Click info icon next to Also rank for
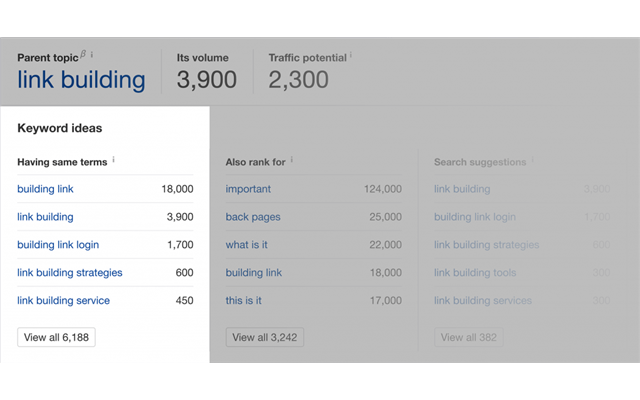 [291, 159]
